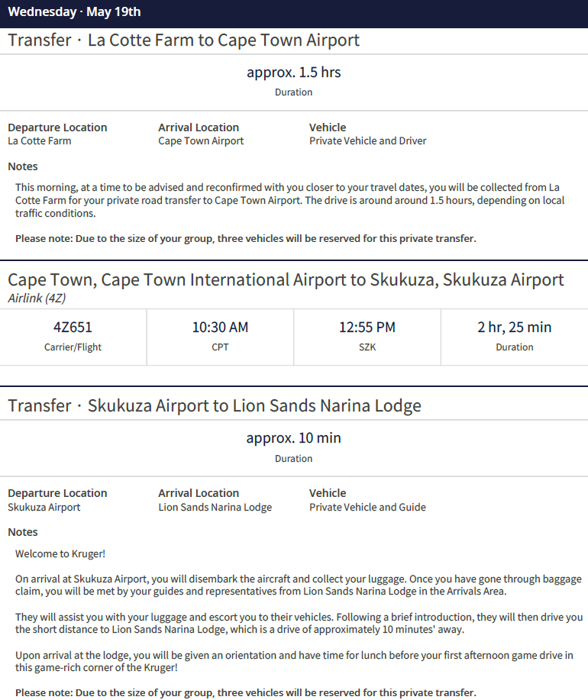The width and height of the screenshot is (588, 700).
Task: Click the approx. 1.5 hrs duration value
Action: pos(293,73)
